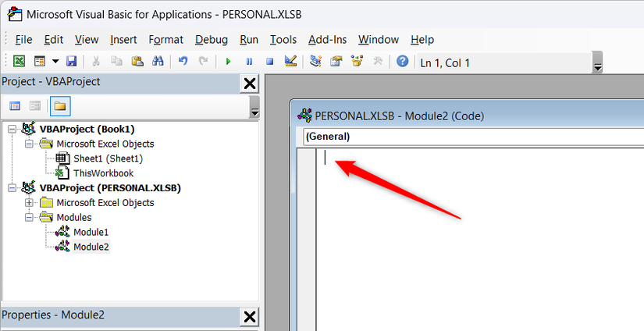
Task: Click the Copy icon in toolbar
Action: [x=116, y=62]
